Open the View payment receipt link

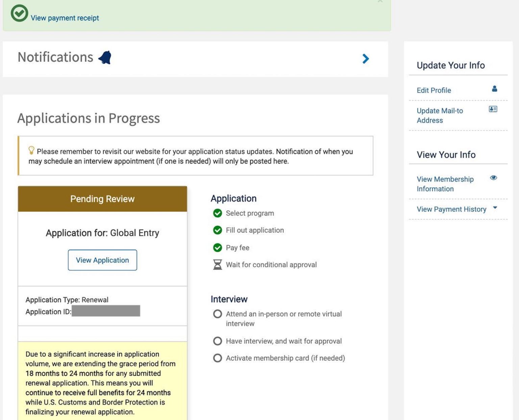(65, 18)
